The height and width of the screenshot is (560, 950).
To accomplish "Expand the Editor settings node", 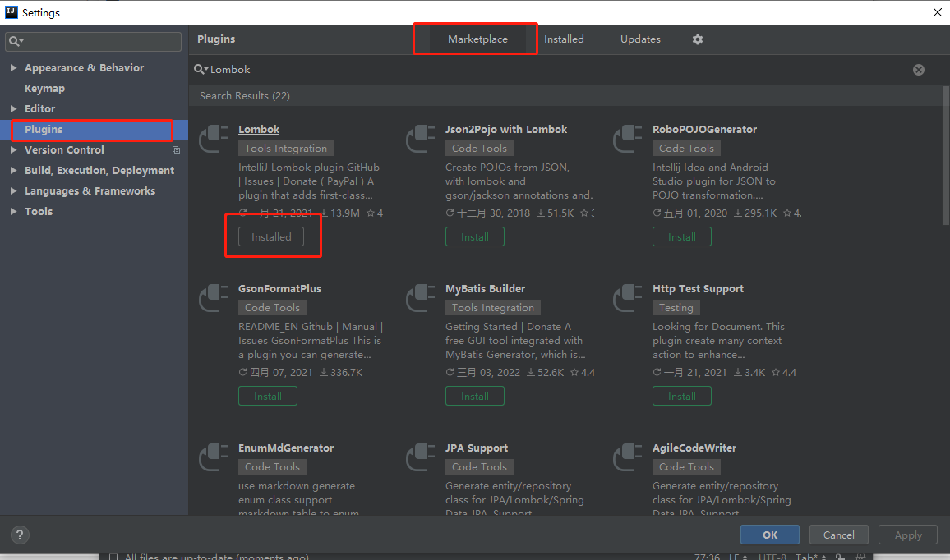I will click(x=13, y=109).
